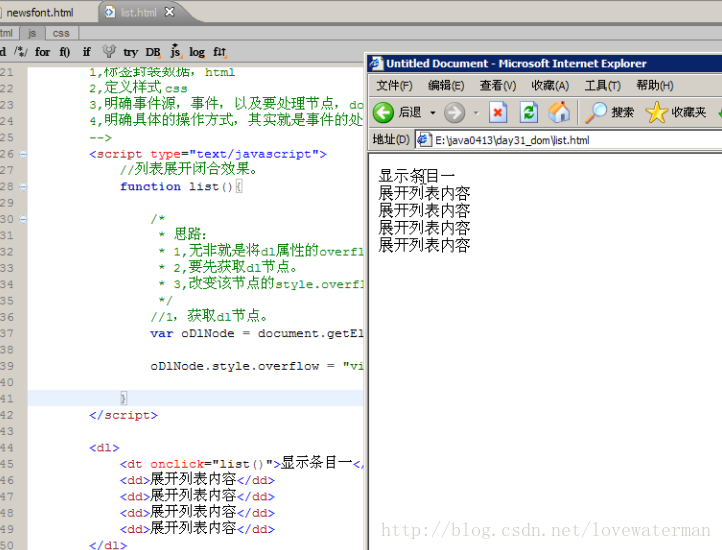
Task: Close the list.html editor tab
Action: click(169, 12)
